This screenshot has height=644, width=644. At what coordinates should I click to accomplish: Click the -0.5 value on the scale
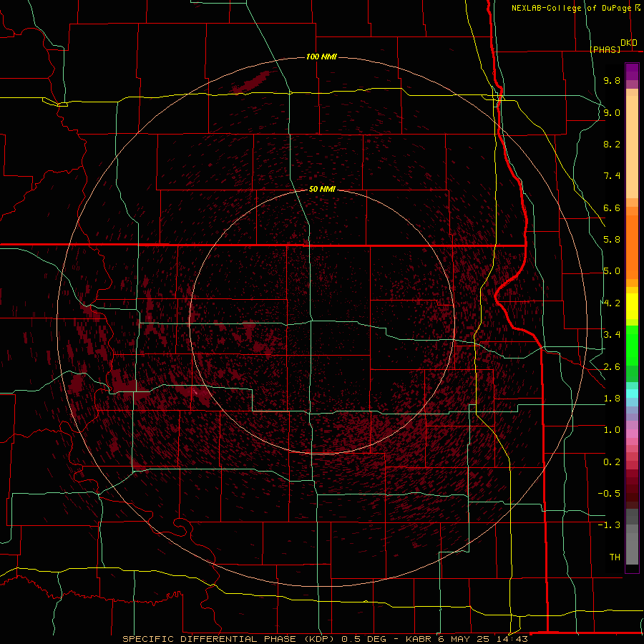point(609,494)
